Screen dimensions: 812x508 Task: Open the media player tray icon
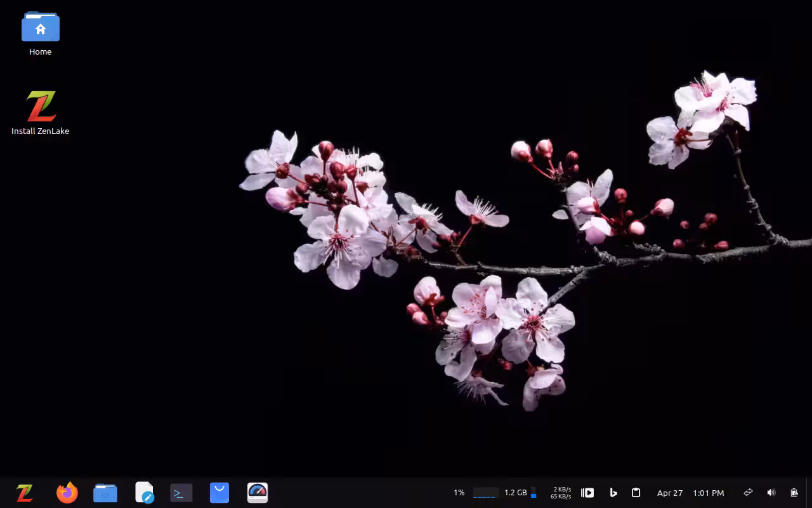click(587, 493)
